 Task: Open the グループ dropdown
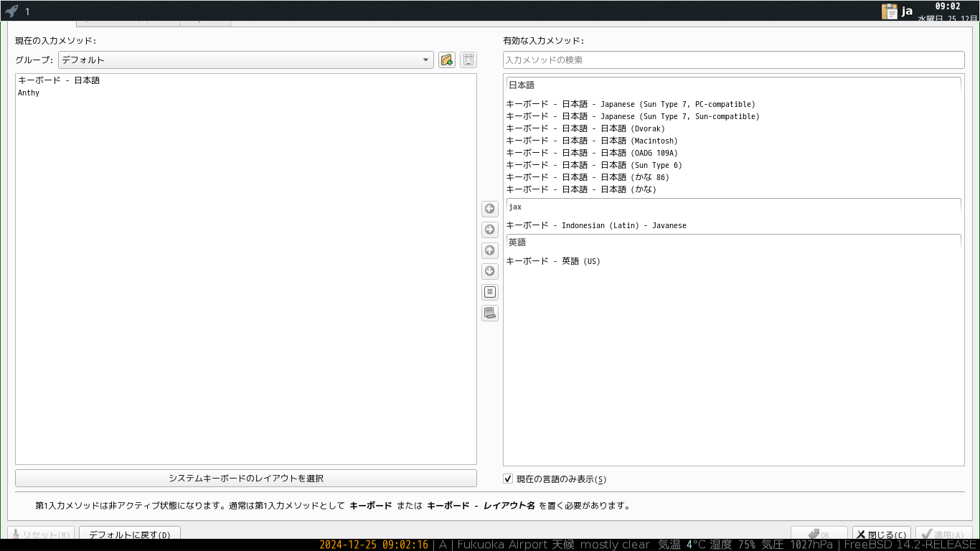coord(245,60)
